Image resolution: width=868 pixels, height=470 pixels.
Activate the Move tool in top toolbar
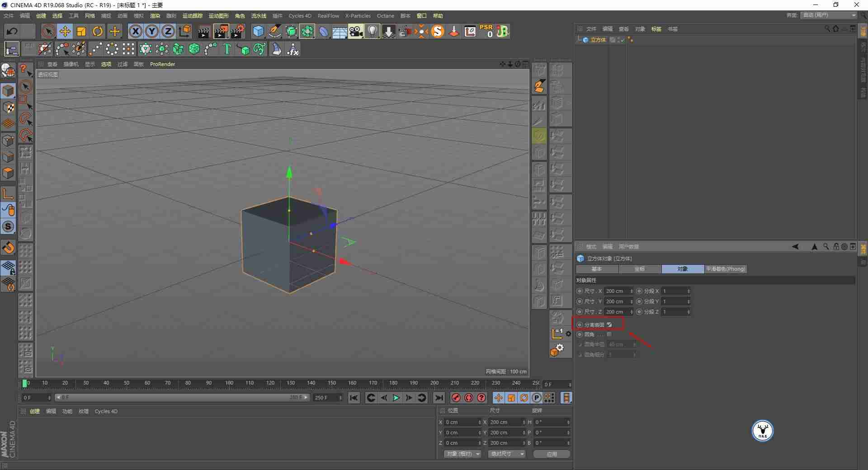(65, 31)
